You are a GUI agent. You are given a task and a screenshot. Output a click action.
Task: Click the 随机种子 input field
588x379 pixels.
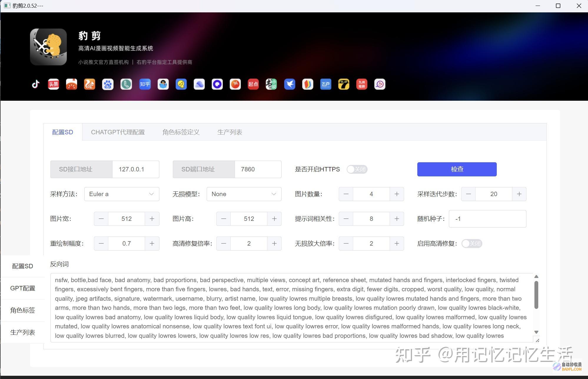pyautogui.click(x=487, y=219)
